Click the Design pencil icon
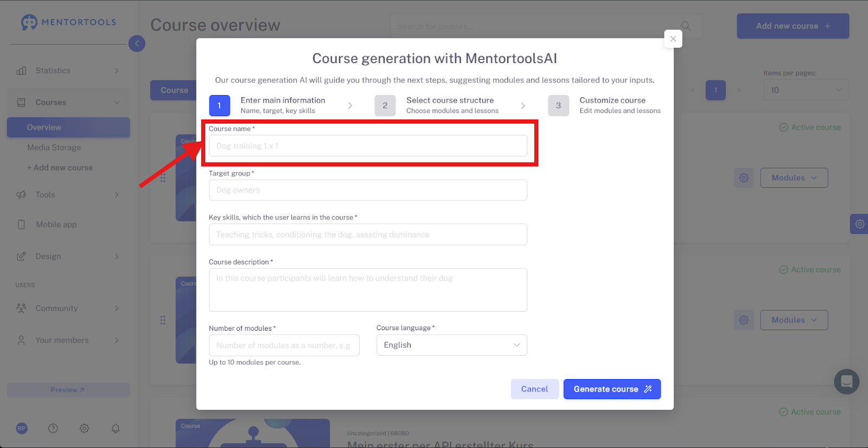868x448 pixels. coord(21,256)
